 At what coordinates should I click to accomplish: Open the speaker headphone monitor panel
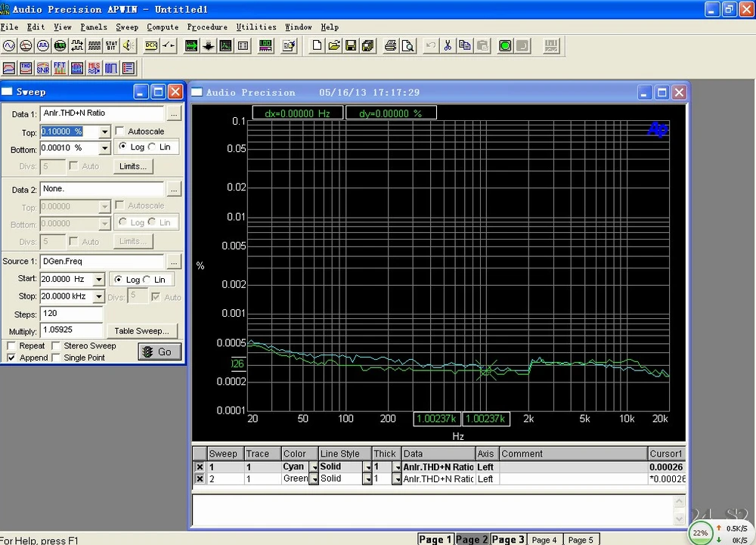click(x=129, y=46)
